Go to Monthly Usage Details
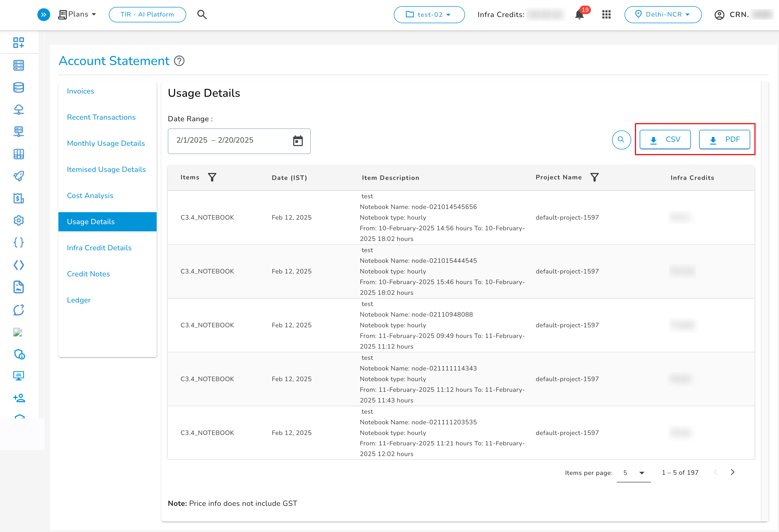The image size is (779, 532). (x=106, y=143)
